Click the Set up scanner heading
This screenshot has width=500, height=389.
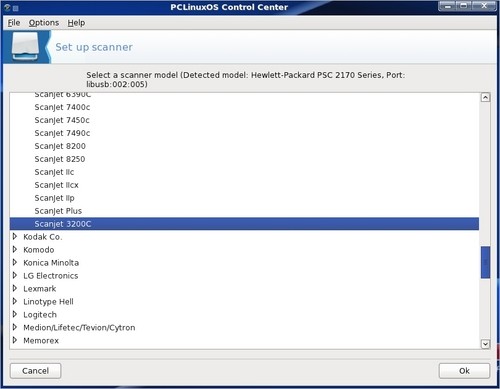pos(94,47)
